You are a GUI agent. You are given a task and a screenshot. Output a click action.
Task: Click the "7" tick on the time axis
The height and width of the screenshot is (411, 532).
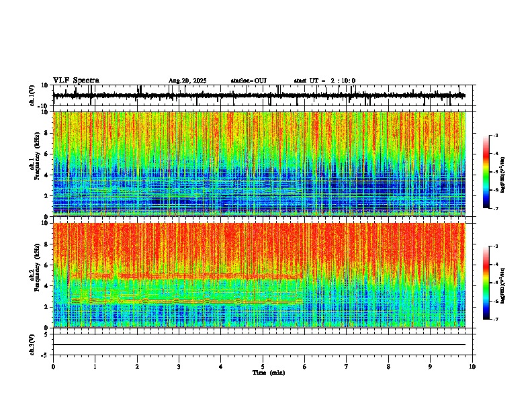[347, 367]
